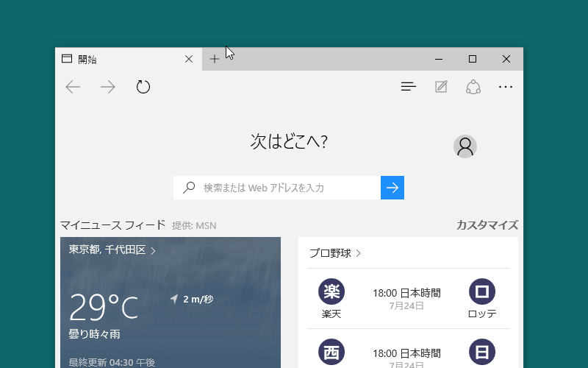Click the ロッテ team logo
The height and width of the screenshot is (368, 588).
click(x=482, y=291)
